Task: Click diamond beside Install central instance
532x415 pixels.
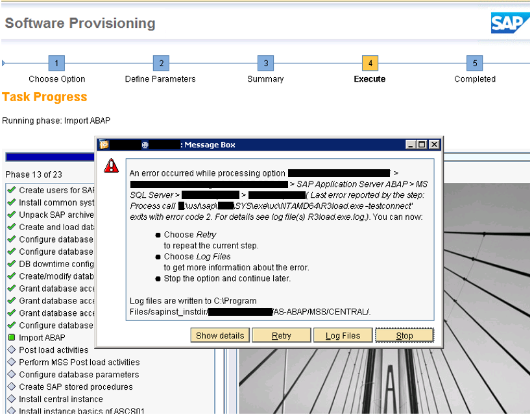Action: tap(12, 398)
